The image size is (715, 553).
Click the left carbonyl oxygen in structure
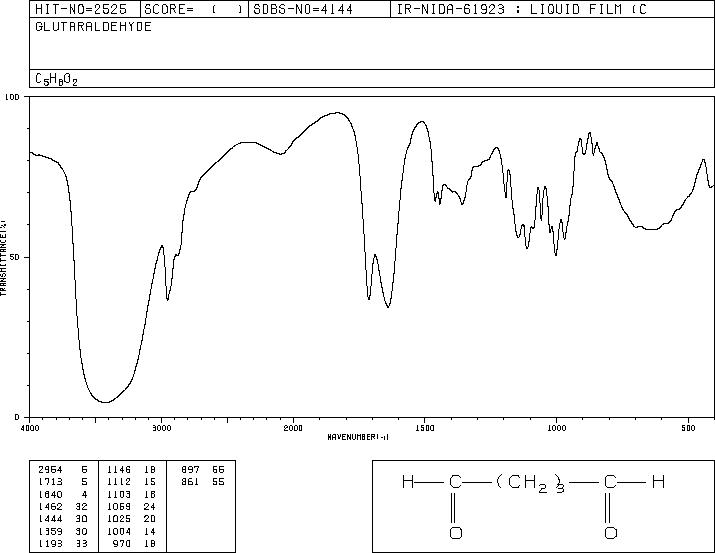tap(456, 532)
